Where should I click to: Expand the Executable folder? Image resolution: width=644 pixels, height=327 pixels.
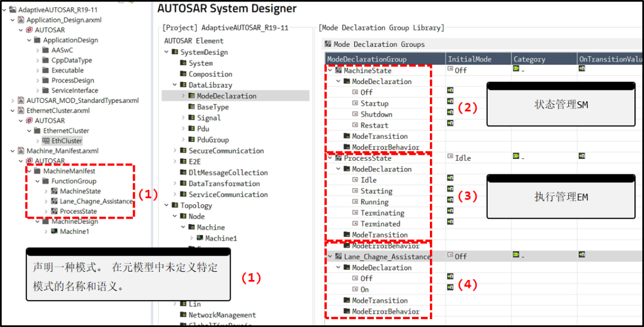38,70
